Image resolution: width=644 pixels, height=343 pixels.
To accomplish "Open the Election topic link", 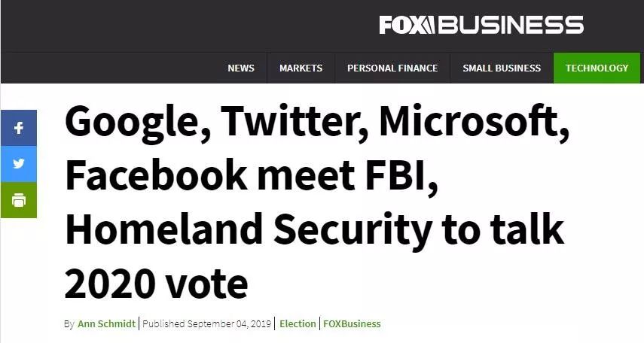I will 298,323.
